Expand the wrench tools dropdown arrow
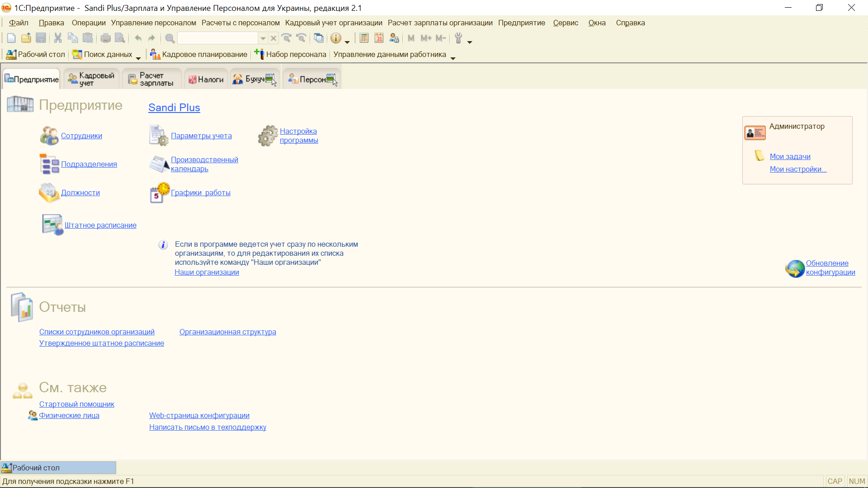 click(470, 42)
